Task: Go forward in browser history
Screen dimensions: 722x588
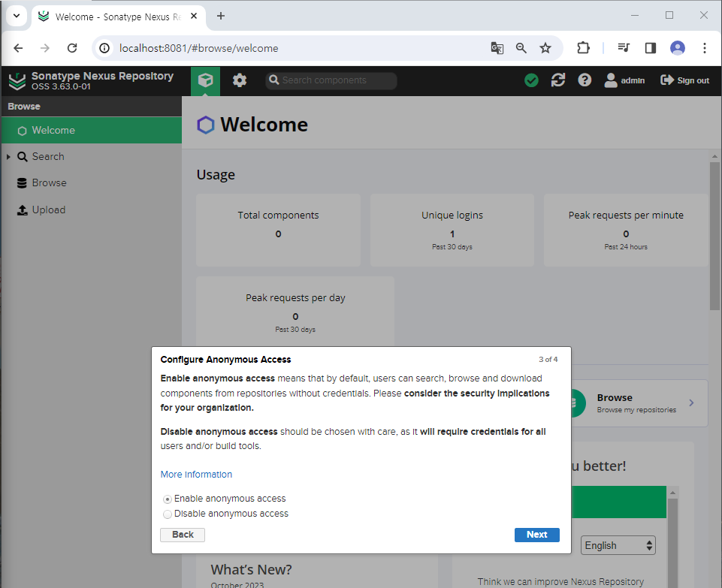Action: (x=44, y=48)
